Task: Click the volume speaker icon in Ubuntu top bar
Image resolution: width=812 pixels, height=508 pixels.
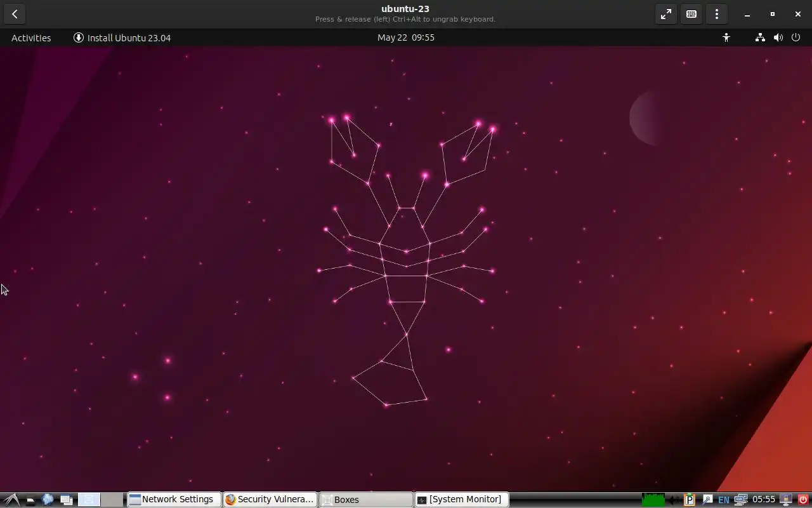Action: (x=778, y=37)
